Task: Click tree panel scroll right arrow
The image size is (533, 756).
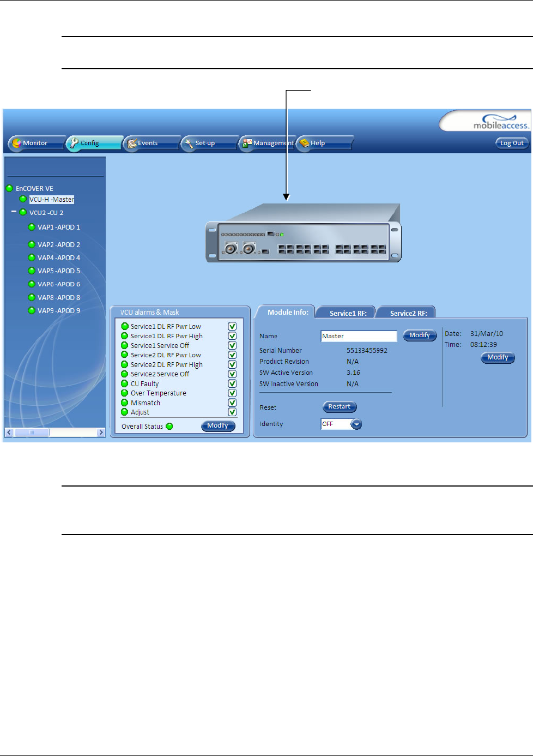Action: 101,432
